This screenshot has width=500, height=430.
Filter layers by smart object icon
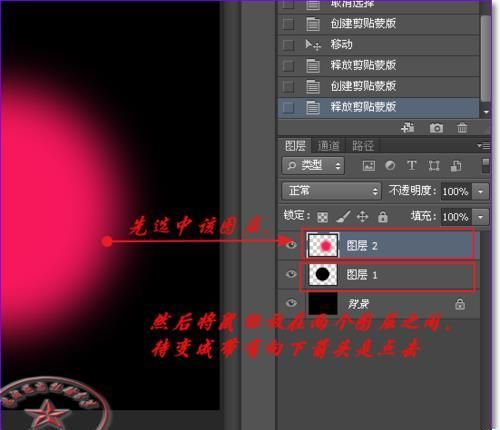[456, 166]
